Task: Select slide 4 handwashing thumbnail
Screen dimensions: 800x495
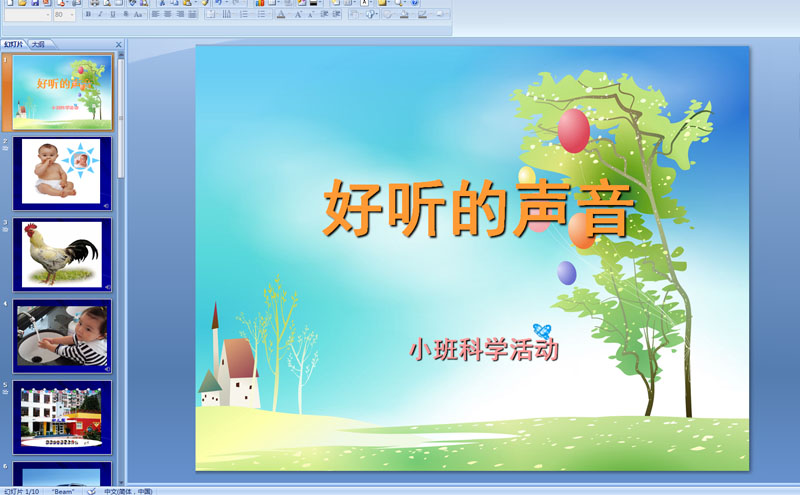Action: [62, 336]
